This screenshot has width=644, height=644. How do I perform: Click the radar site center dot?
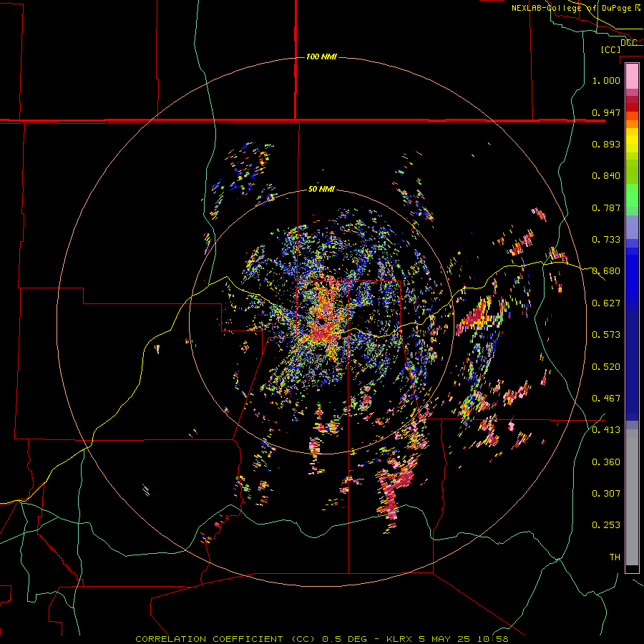click(x=321, y=321)
